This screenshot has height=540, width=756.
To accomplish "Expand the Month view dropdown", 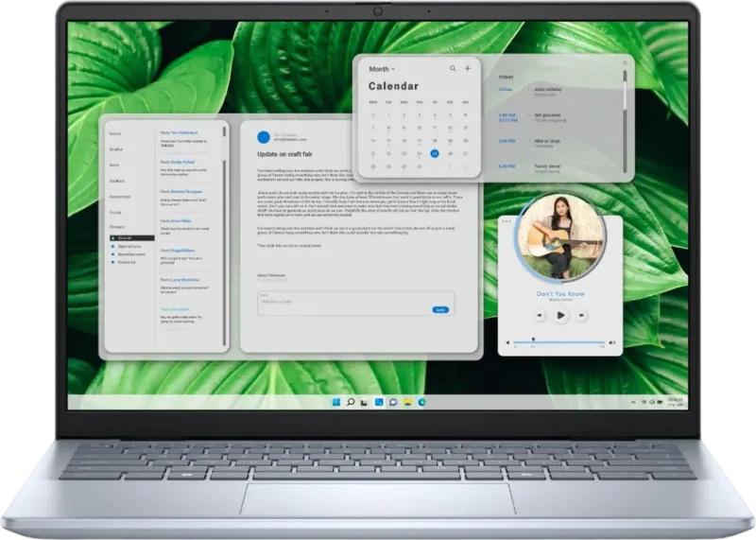I will pos(382,69).
